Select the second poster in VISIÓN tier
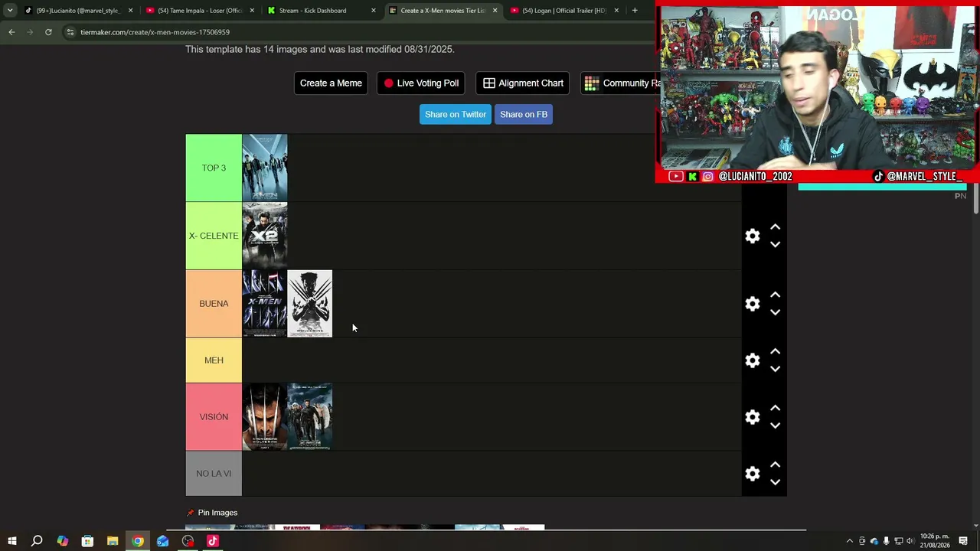This screenshot has height=551, width=980. (310, 417)
